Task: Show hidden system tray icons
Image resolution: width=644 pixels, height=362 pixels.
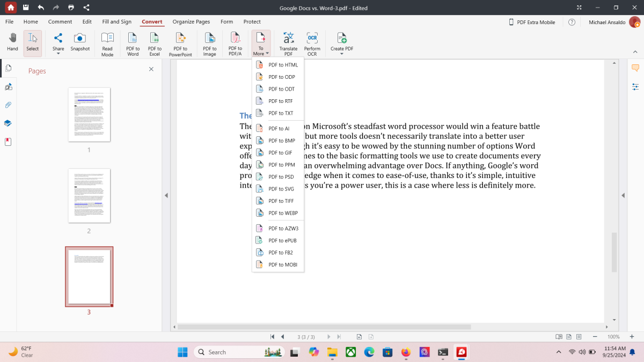Action: click(559, 352)
